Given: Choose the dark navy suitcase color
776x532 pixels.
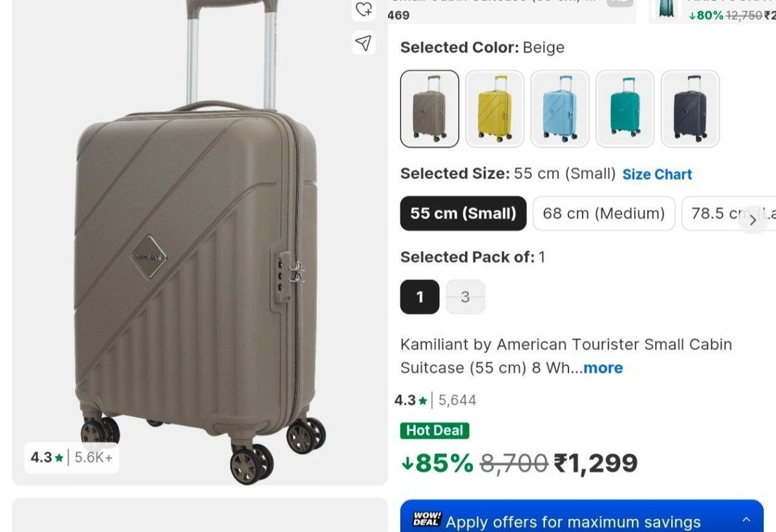Looking at the screenshot, I should [690, 109].
